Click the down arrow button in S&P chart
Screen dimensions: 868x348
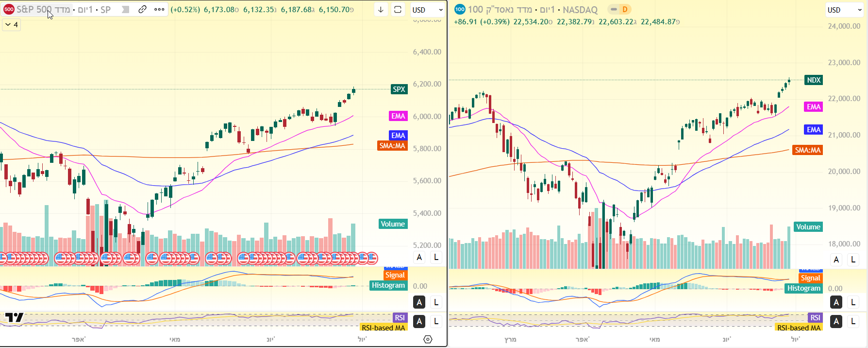coord(381,10)
